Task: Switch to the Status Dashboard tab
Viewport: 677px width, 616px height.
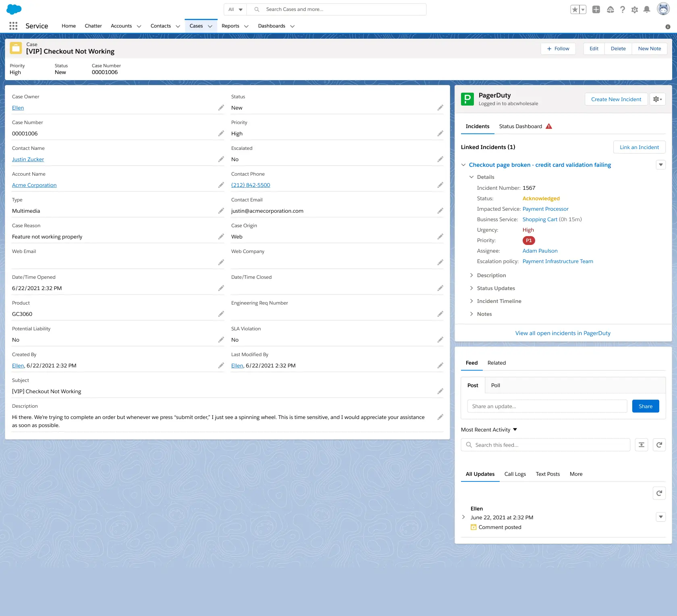Action: (x=525, y=126)
